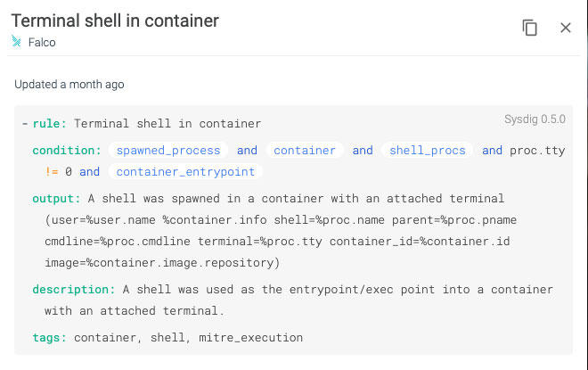
Task: Open the container_entrypoint macro chip
Action: coord(185,172)
